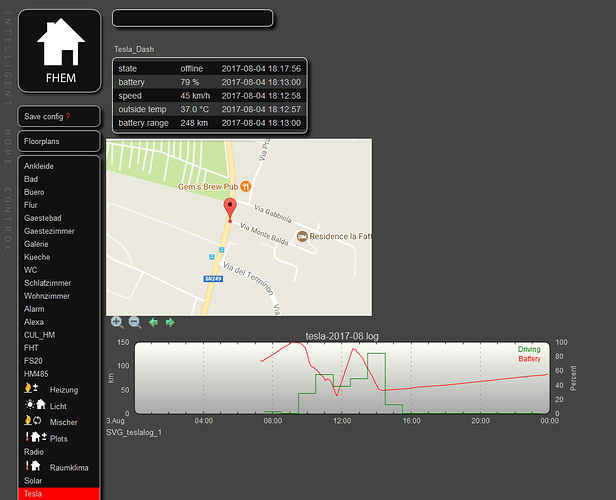Image resolution: width=616 pixels, height=500 pixels.
Task: Click the Via Gabbiola street label
Action: point(273,214)
